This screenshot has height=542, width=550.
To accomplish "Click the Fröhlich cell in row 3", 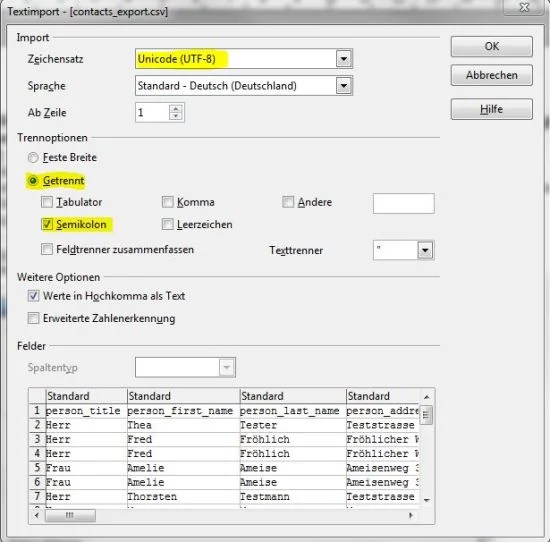I will point(293,440).
